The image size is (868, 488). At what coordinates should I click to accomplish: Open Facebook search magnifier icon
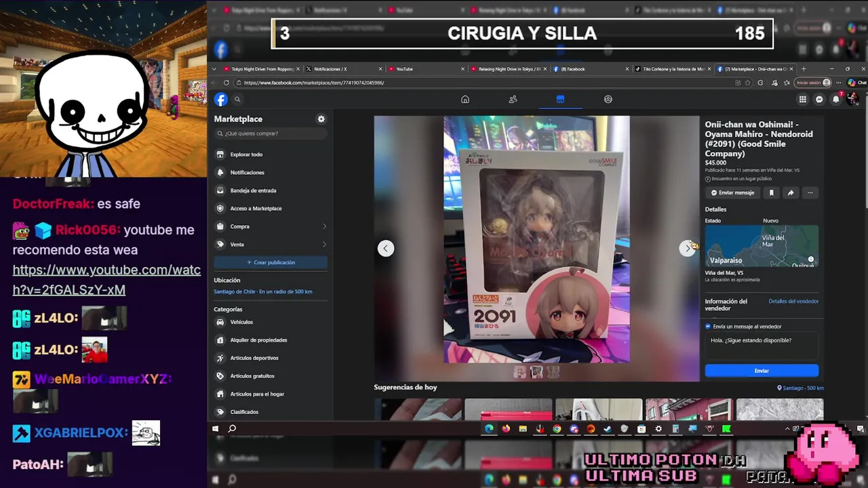(x=237, y=100)
